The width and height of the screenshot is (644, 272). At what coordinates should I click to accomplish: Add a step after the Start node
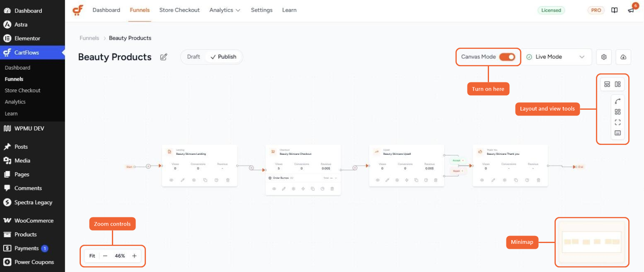(x=148, y=166)
